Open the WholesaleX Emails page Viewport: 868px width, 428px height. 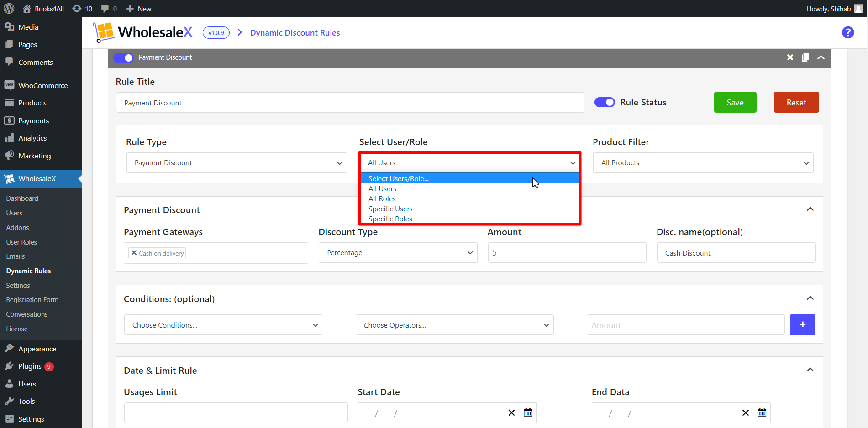pyautogui.click(x=16, y=256)
